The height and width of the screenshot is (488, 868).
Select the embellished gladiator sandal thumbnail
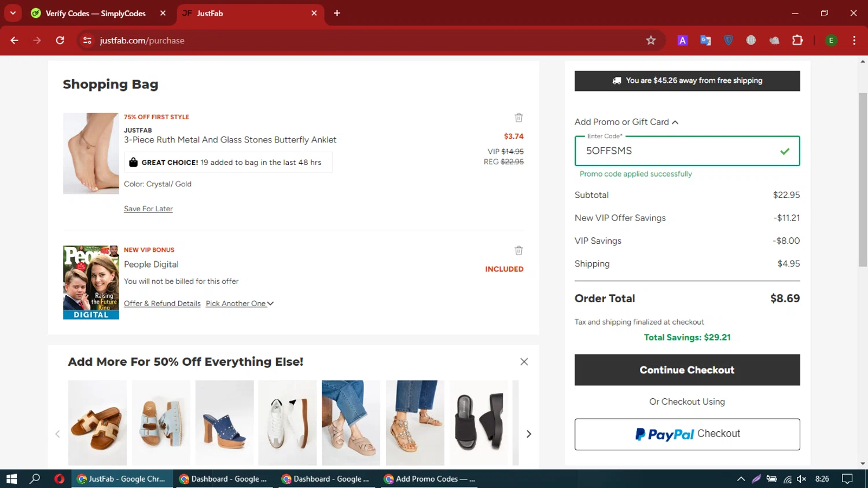pyautogui.click(x=415, y=423)
